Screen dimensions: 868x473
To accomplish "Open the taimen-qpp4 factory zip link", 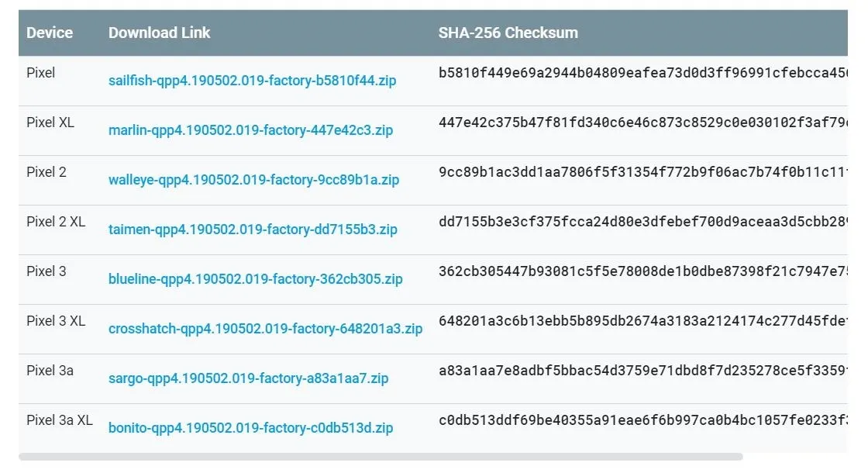I will (x=253, y=230).
